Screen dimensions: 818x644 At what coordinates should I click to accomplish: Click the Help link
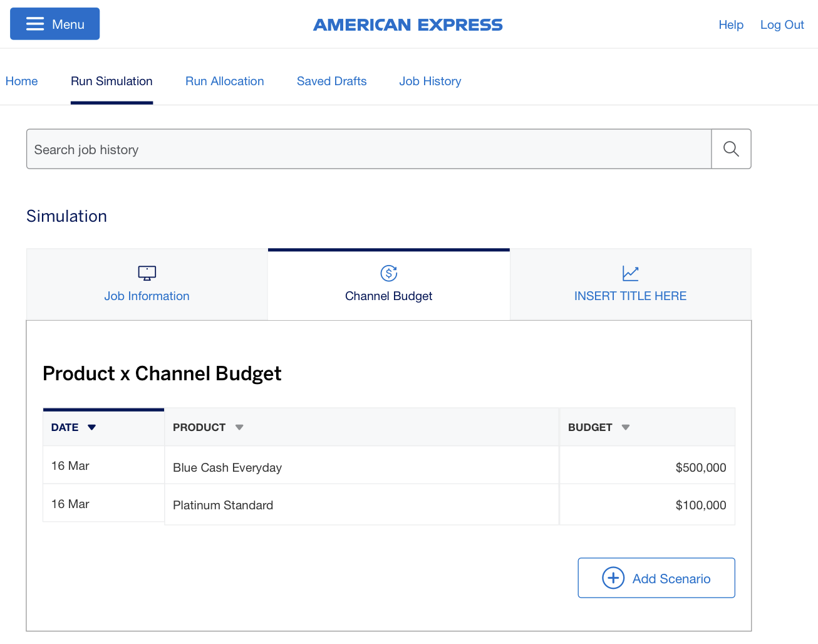click(731, 24)
